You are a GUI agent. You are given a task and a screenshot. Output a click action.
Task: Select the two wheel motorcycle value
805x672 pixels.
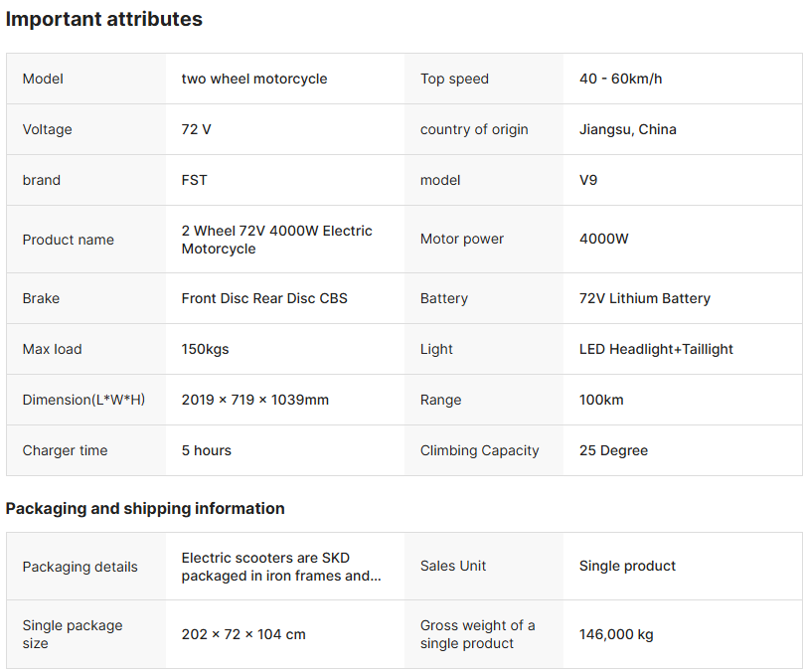[254, 79]
